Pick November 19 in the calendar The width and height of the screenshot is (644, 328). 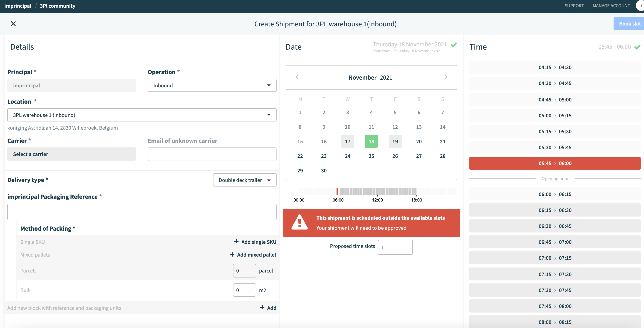click(395, 141)
